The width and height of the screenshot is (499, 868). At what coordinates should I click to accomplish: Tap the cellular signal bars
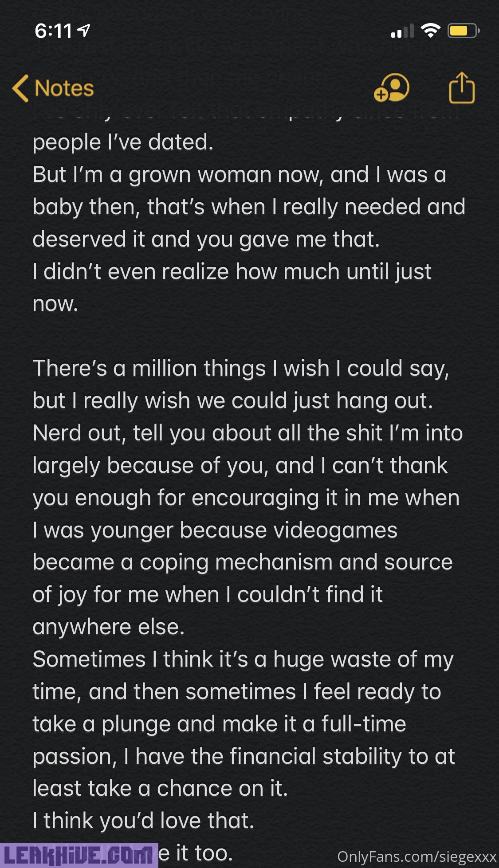tap(402, 32)
